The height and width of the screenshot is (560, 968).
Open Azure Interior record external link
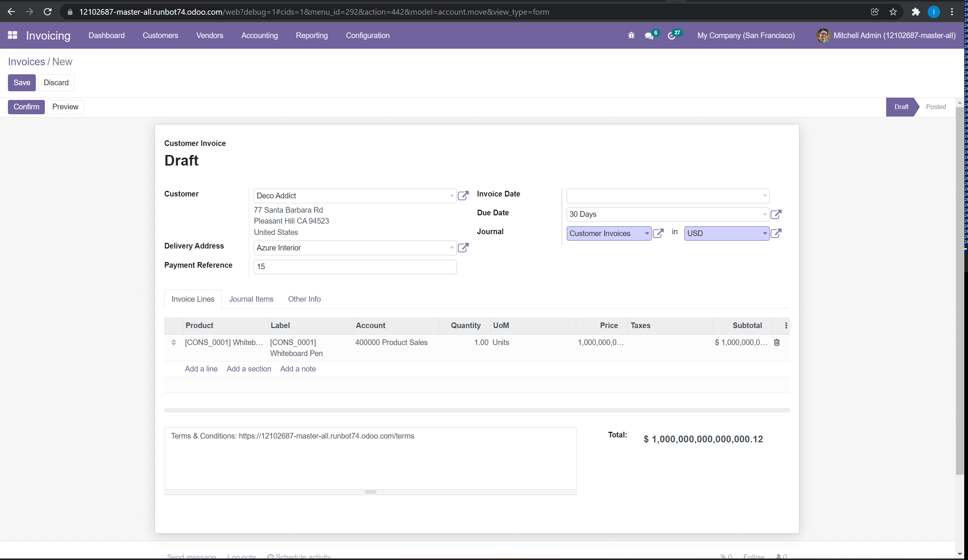(463, 248)
